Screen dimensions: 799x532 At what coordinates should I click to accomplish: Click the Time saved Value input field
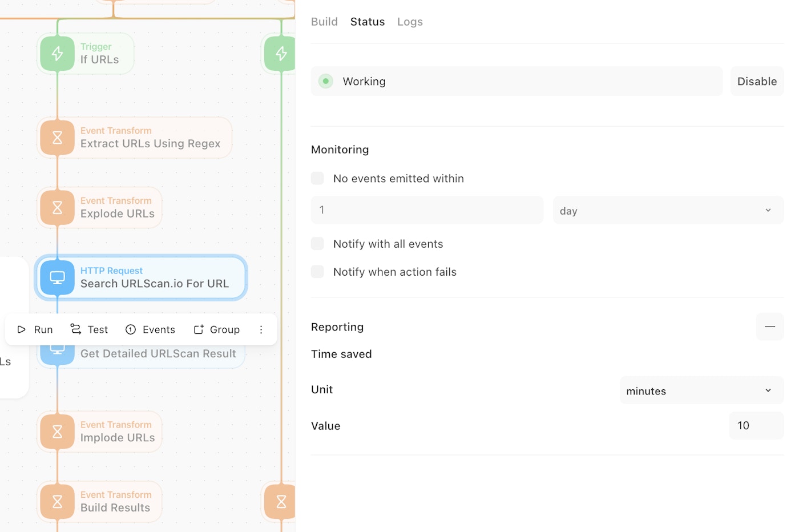[x=756, y=426]
